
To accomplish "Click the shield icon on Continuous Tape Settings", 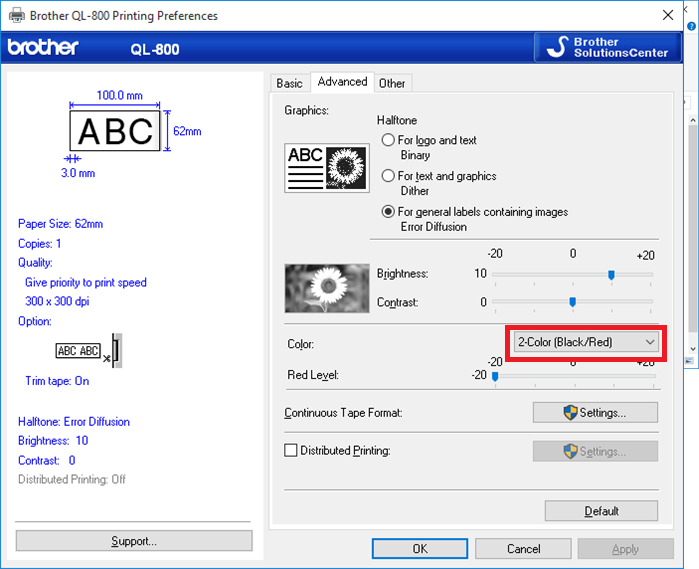I will (572, 412).
